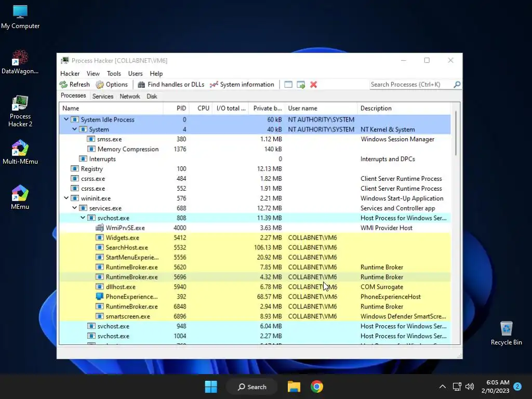The image size is (532, 399).
Task: Select the Processes tab
Action: 73,96
